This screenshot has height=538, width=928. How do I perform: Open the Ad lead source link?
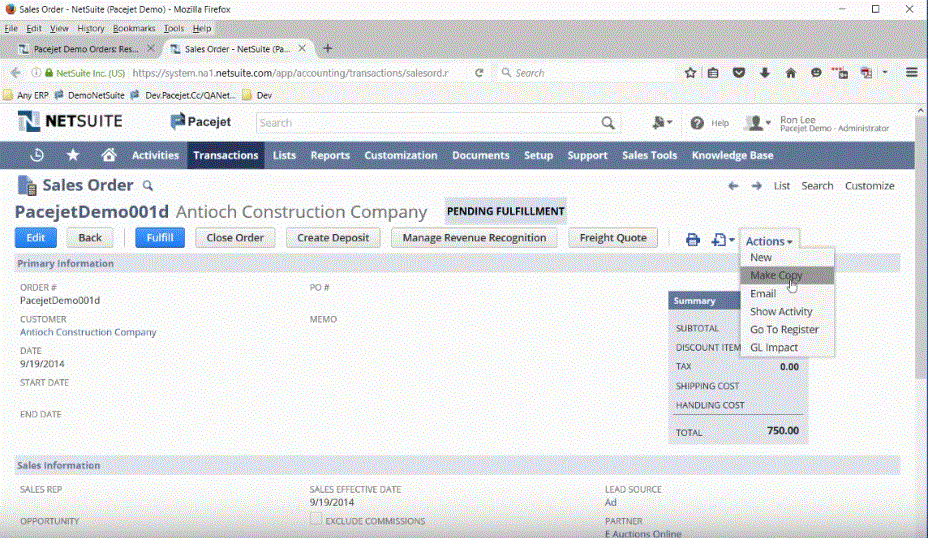pyautogui.click(x=610, y=502)
